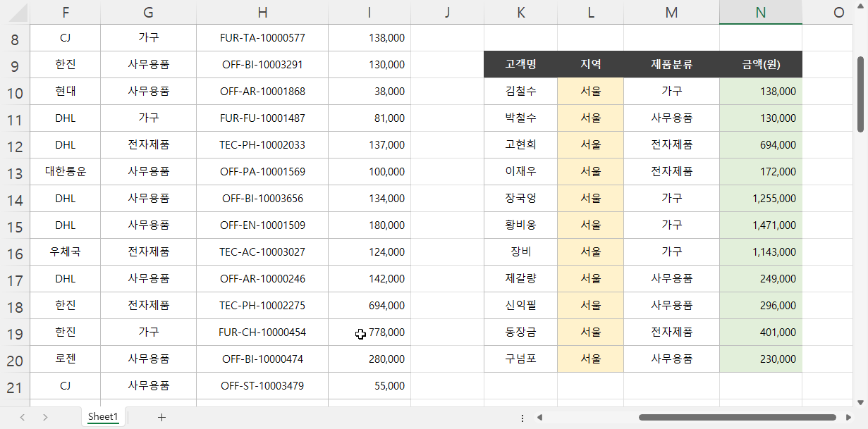
Task: Select the amount cell 1,143,000
Action: click(x=761, y=252)
